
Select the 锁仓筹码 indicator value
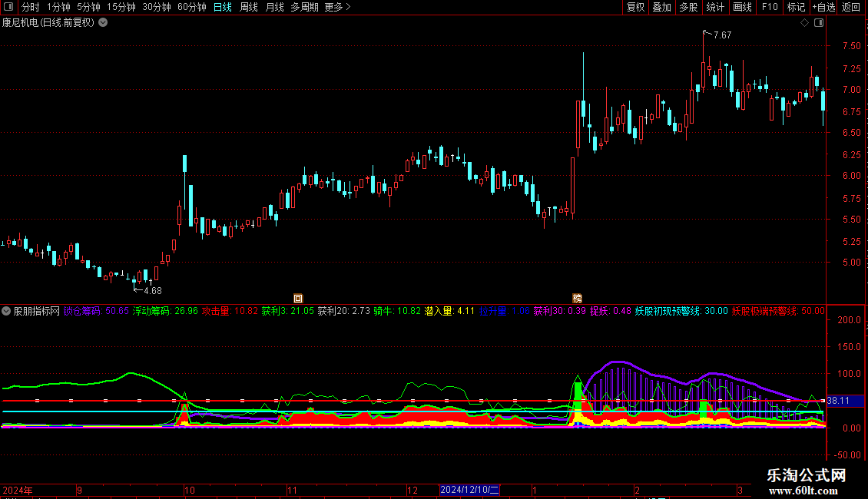[96, 312]
